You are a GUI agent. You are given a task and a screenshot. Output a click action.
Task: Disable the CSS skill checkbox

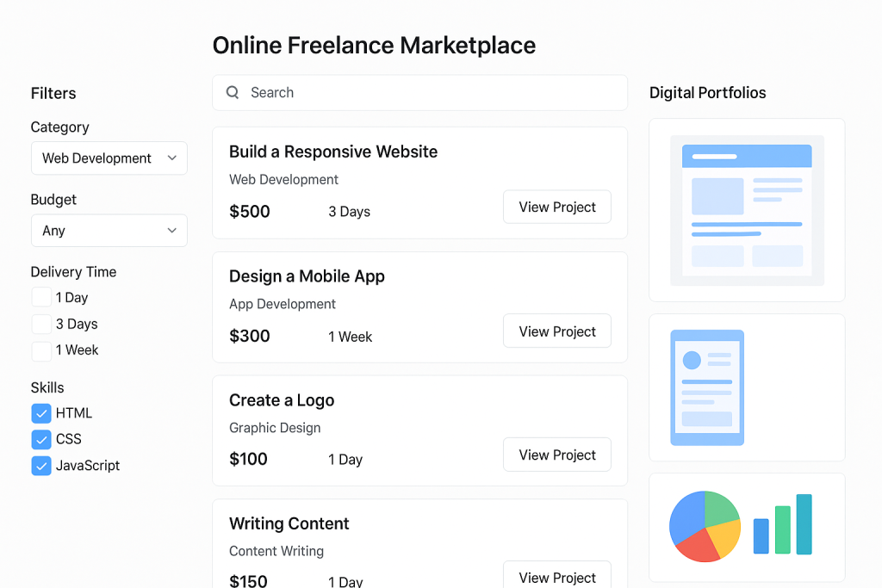(x=40, y=439)
